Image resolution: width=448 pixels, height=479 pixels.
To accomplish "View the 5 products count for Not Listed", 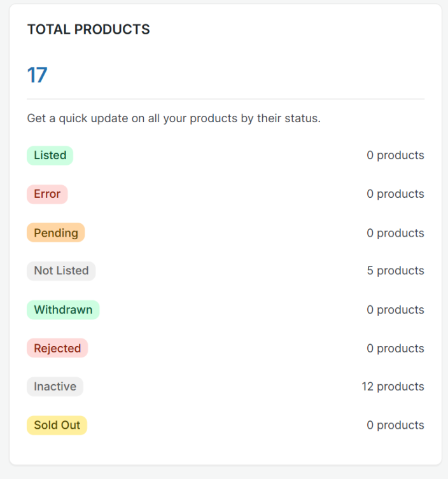I will (395, 271).
